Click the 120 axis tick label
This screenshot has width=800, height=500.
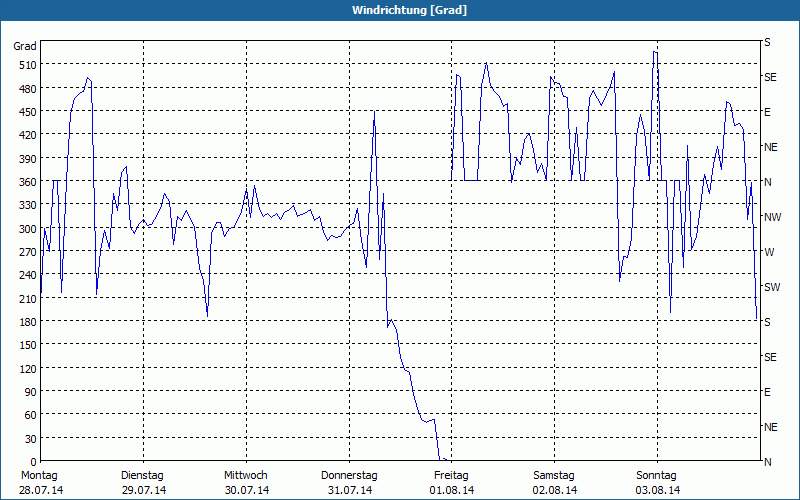click(28, 368)
